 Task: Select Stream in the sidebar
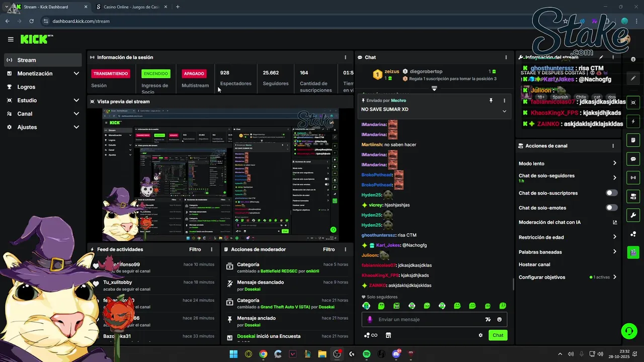click(x=42, y=60)
